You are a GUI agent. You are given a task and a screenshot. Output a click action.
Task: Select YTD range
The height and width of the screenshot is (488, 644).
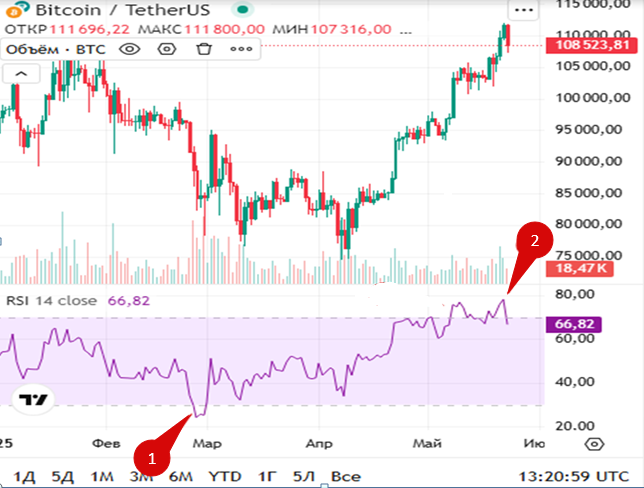click(224, 476)
